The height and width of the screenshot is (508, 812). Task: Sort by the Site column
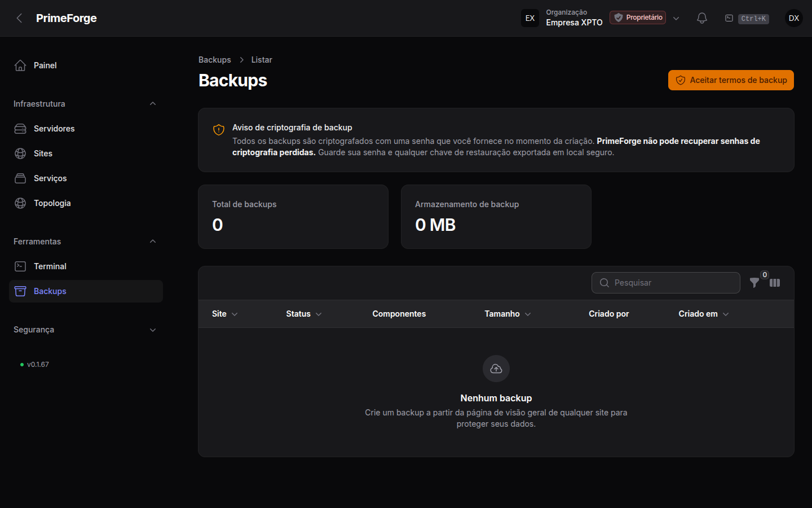coord(224,314)
